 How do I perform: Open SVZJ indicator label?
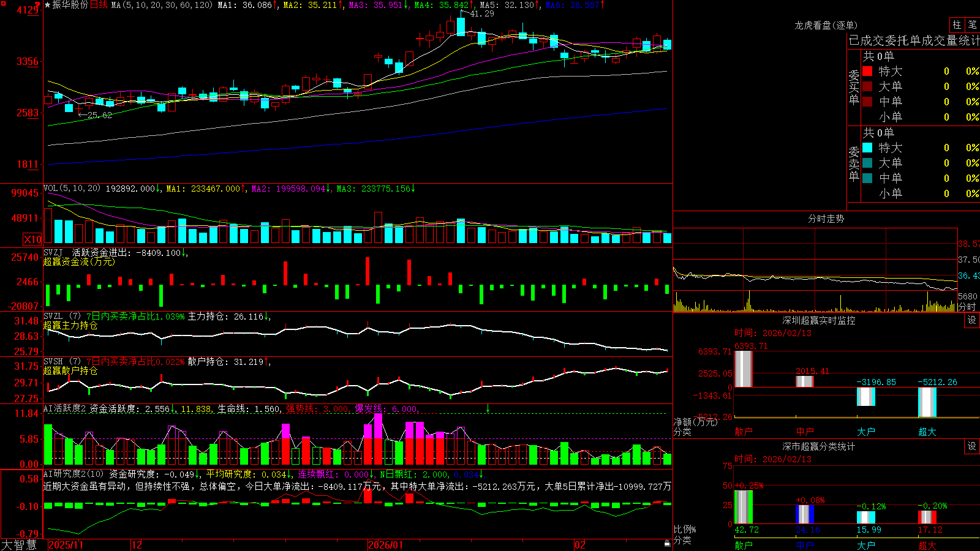(x=53, y=252)
